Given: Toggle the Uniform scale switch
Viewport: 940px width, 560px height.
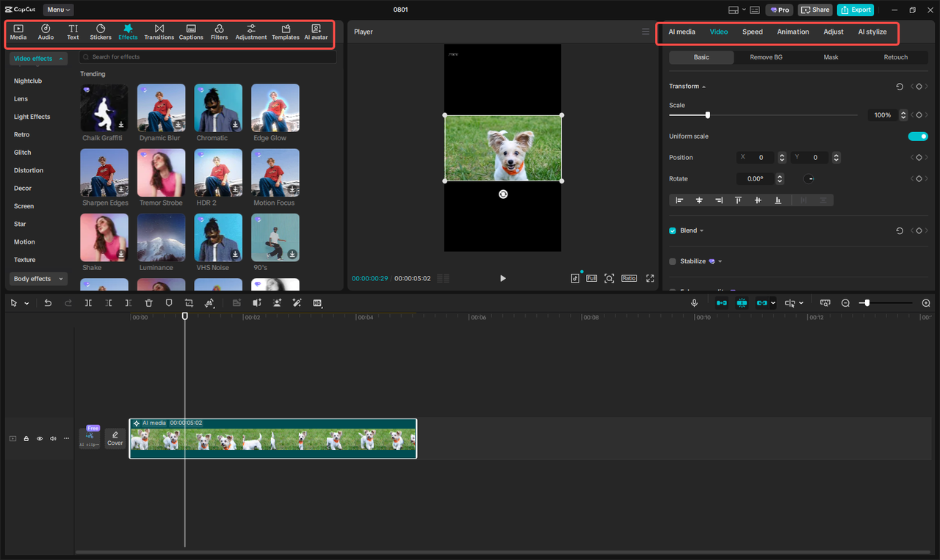Looking at the screenshot, I should [x=917, y=137].
